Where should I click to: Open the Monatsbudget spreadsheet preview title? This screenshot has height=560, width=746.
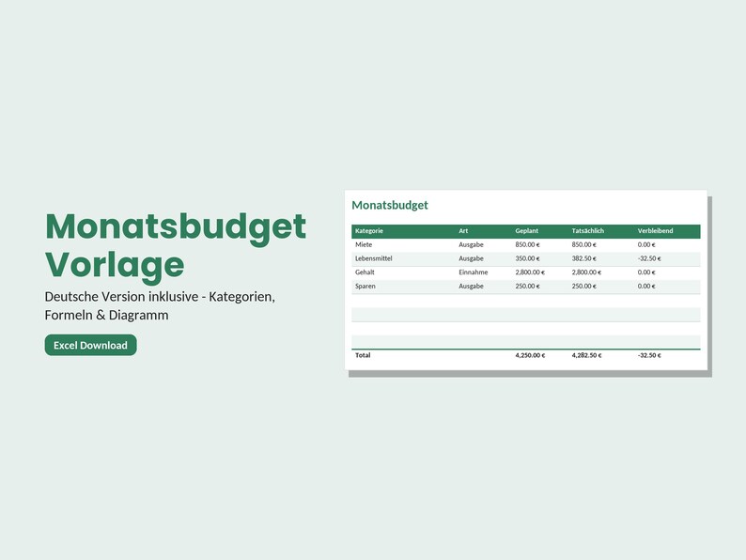click(390, 205)
